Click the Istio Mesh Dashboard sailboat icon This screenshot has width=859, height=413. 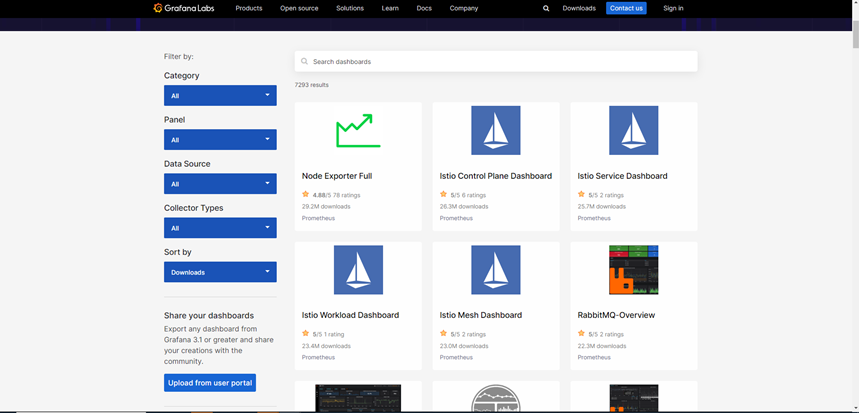point(496,270)
